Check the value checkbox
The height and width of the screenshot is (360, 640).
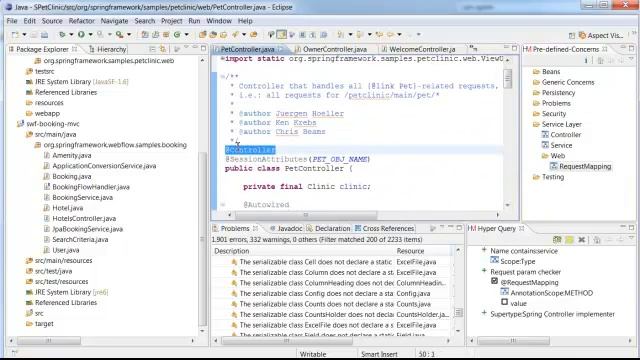tap(504, 302)
